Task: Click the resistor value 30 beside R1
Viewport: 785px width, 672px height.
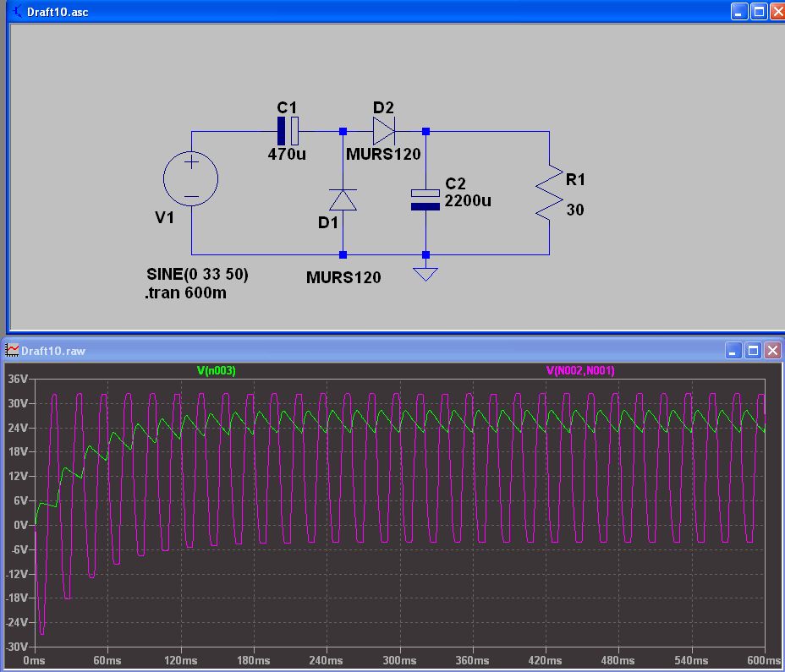Action: pyautogui.click(x=574, y=210)
